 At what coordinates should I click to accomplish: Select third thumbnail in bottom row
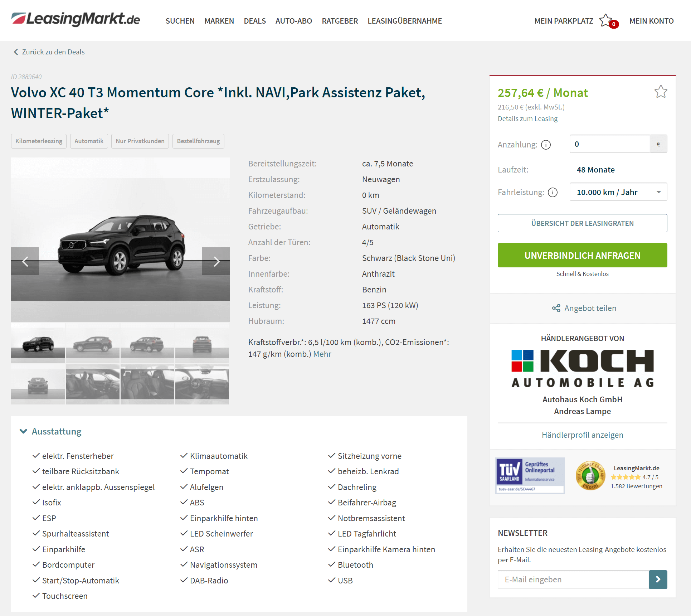(147, 384)
